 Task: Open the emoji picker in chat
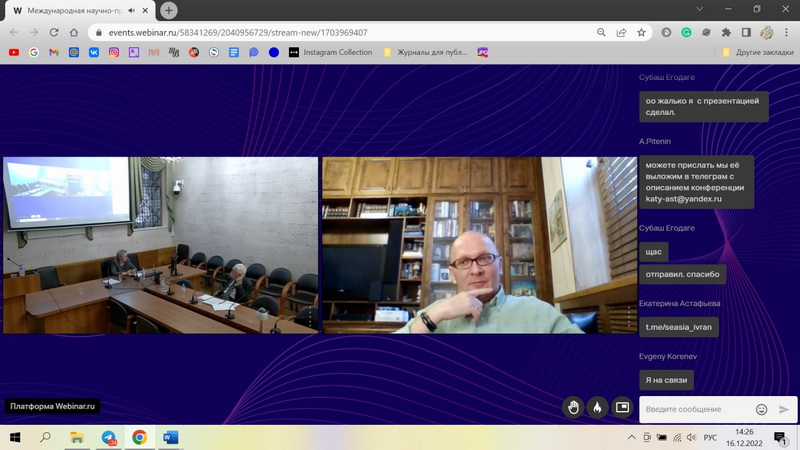point(761,409)
